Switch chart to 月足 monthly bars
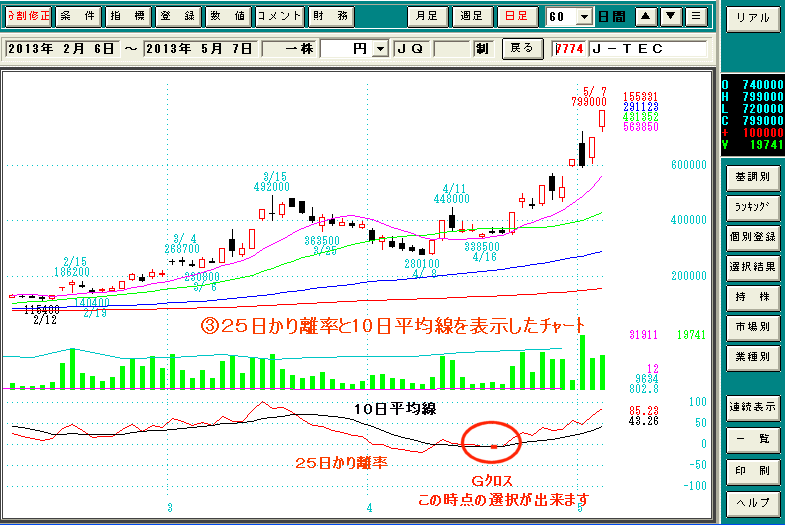Image resolution: width=785 pixels, height=525 pixels. coord(426,17)
